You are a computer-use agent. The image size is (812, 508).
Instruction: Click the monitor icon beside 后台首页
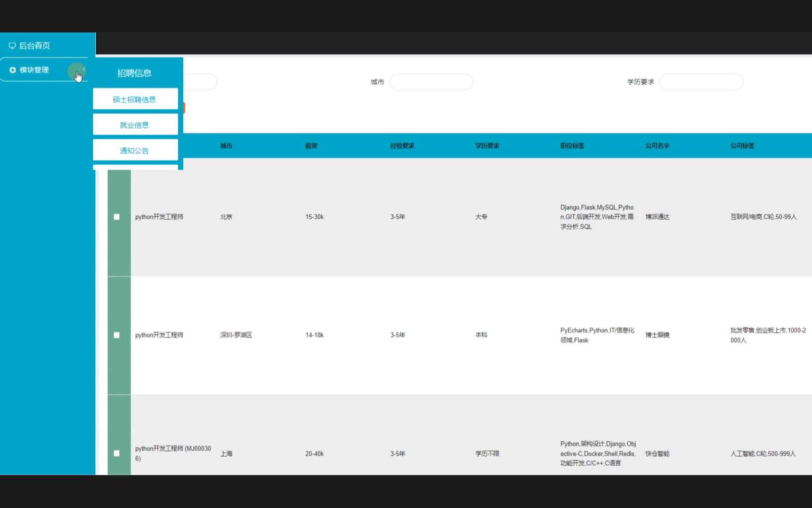[x=12, y=46]
